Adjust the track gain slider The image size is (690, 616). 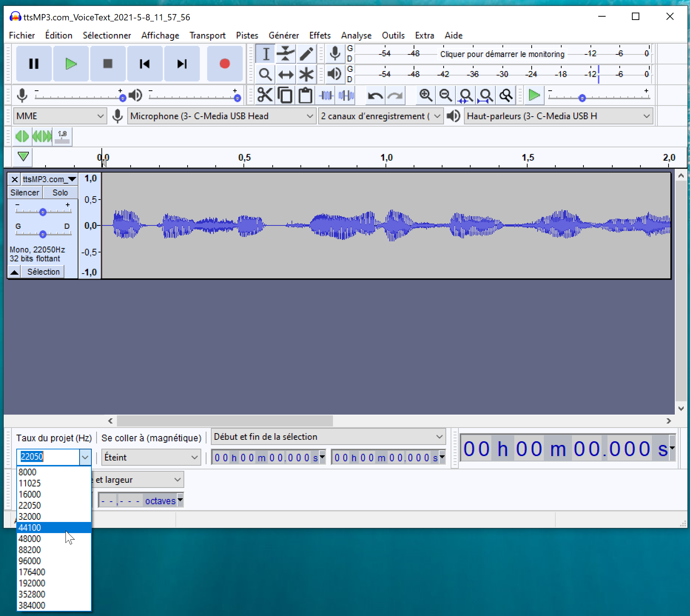pos(42,212)
